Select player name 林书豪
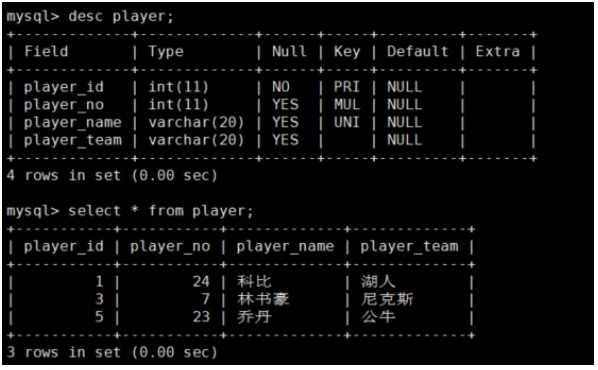Screen dimensions: 598x370 (x=263, y=299)
